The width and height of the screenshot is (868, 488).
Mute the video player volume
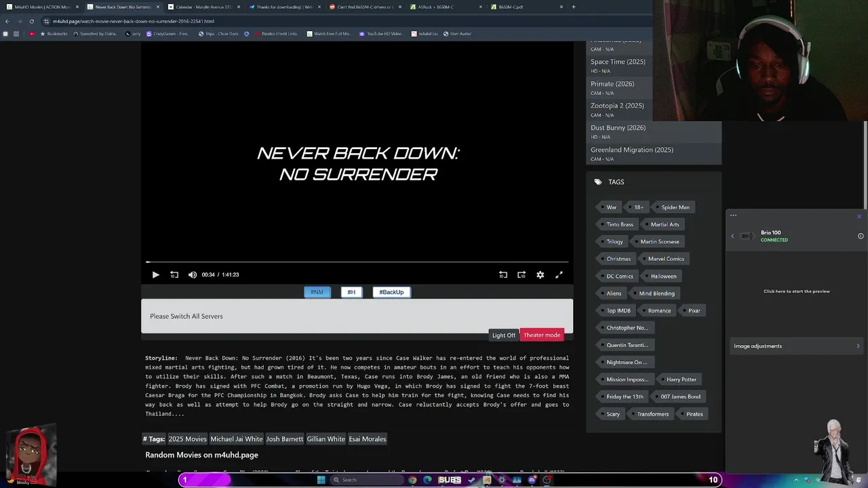pyautogui.click(x=193, y=274)
